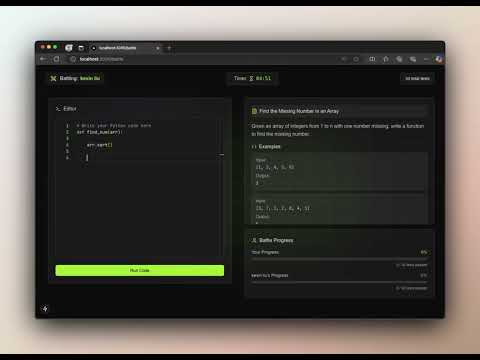Viewport: 480px width, 360px height.
Task: Open split screen view icon
Action: 372,59
